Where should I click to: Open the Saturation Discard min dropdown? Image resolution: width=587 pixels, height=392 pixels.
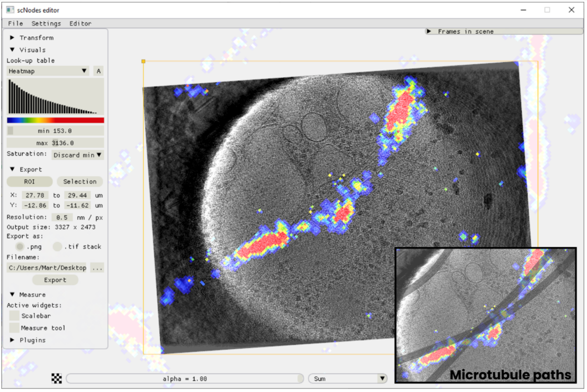click(78, 155)
